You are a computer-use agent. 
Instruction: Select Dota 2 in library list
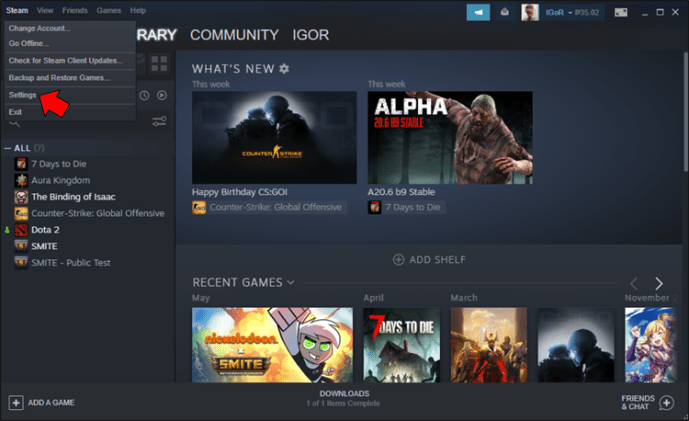tap(45, 230)
